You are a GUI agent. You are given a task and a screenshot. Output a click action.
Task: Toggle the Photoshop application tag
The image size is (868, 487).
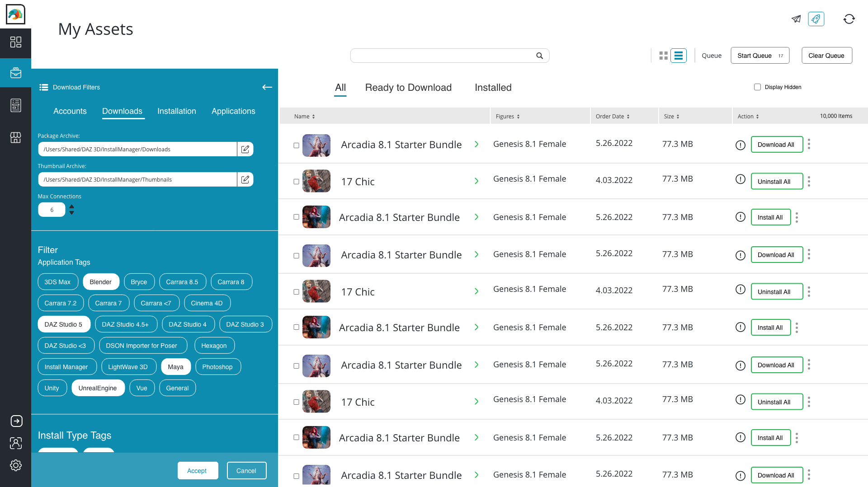tap(218, 367)
